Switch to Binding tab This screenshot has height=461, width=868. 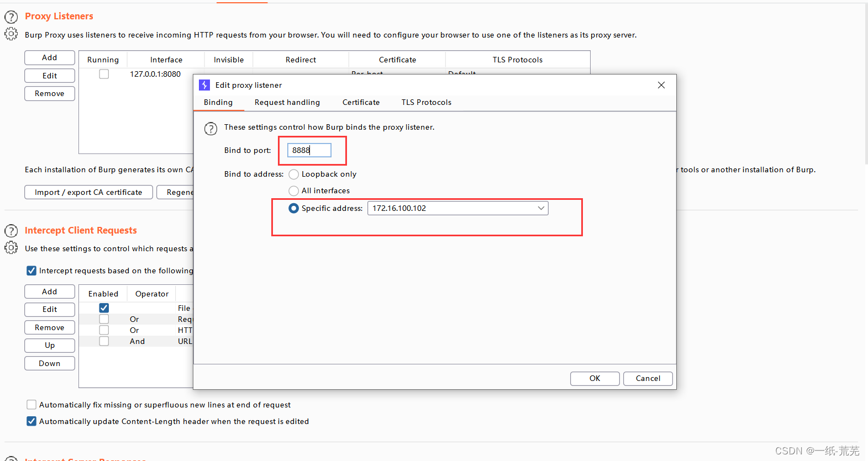click(218, 102)
